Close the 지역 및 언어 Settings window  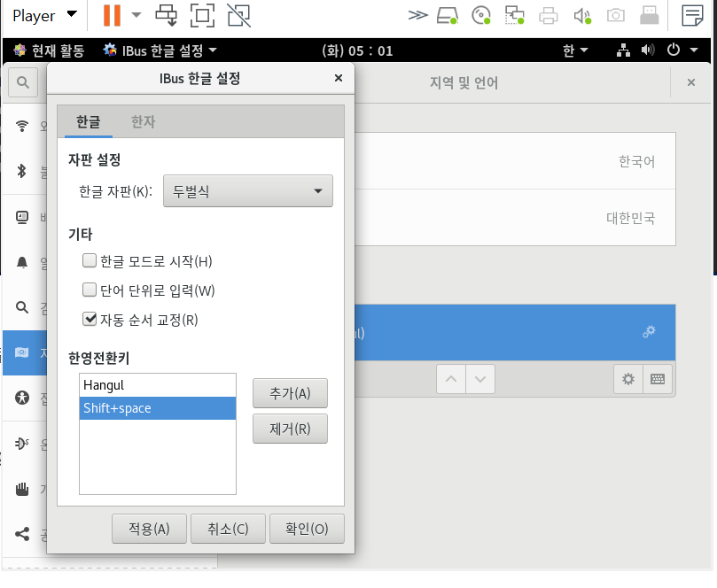coord(691,82)
